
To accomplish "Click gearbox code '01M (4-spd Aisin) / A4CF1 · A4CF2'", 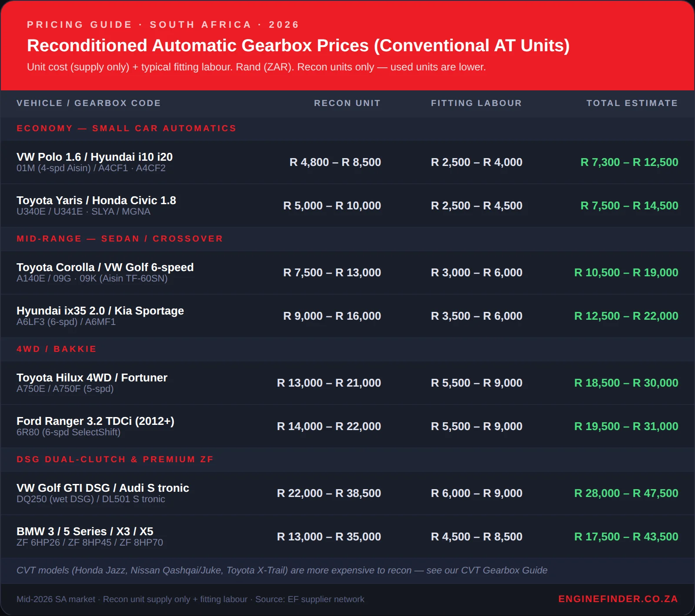I will coord(91,168).
